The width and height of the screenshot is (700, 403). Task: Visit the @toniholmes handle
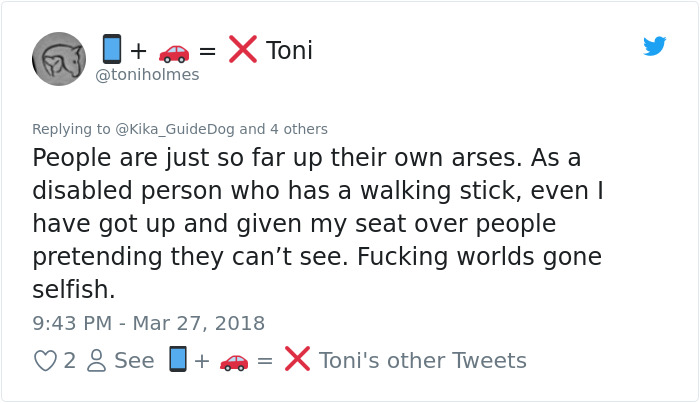(x=147, y=75)
